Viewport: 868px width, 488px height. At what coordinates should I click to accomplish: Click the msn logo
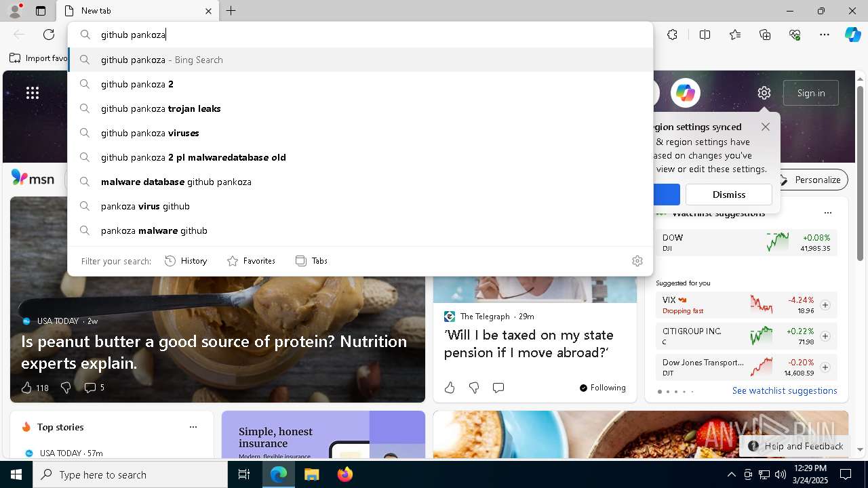tap(33, 178)
